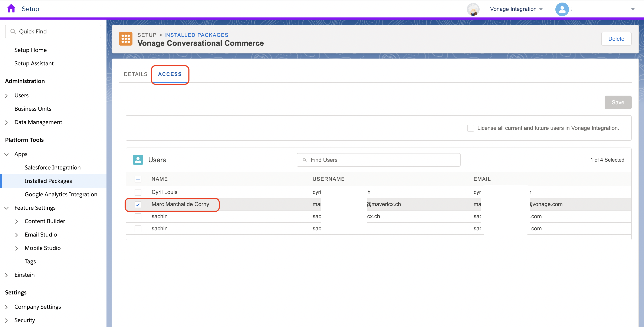The width and height of the screenshot is (644, 327).
Task: Collapse the Feature Settings chevron
Action: tap(6, 208)
